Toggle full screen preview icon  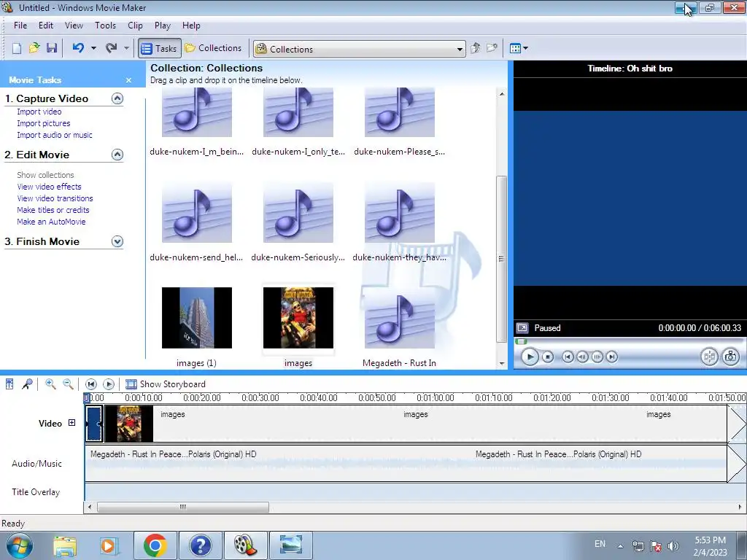pos(522,328)
